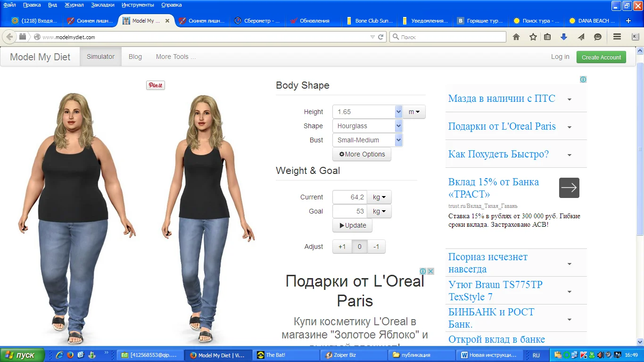Switch to The Bat! taskbar window
This screenshot has width=644, height=362.
coord(287,355)
